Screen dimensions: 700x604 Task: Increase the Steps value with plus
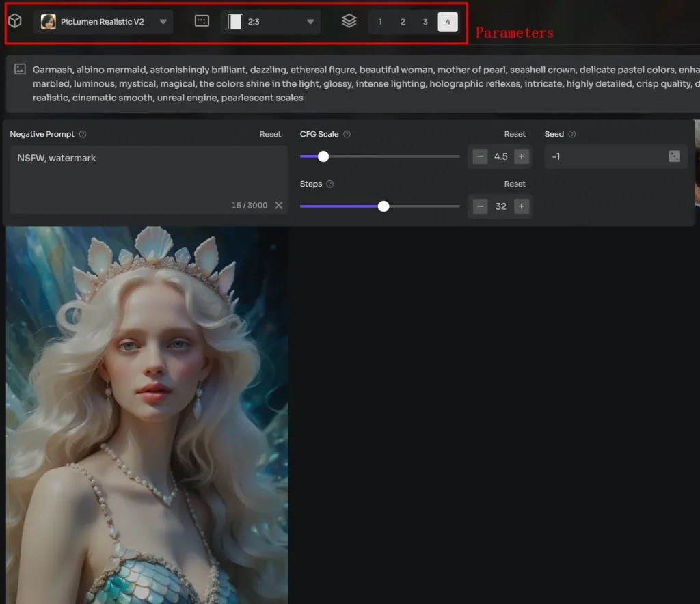tap(522, 206)
